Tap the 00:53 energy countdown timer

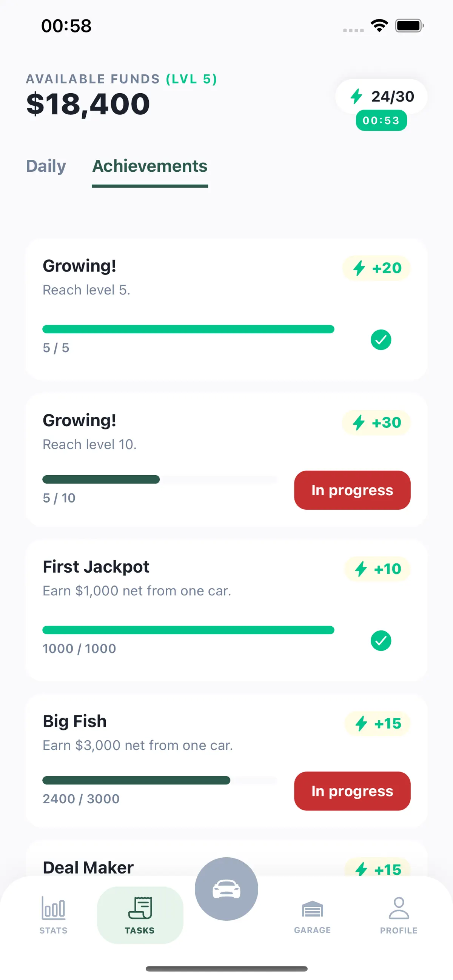[x=381, y=120]
